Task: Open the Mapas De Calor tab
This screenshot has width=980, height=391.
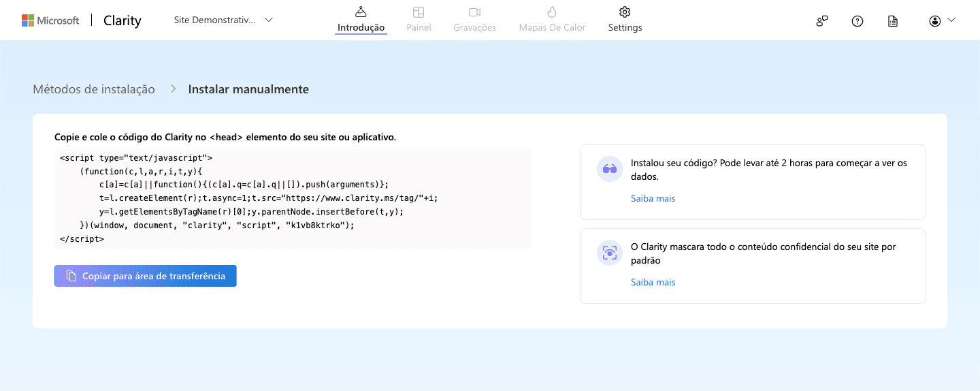Action: point(552,20)
